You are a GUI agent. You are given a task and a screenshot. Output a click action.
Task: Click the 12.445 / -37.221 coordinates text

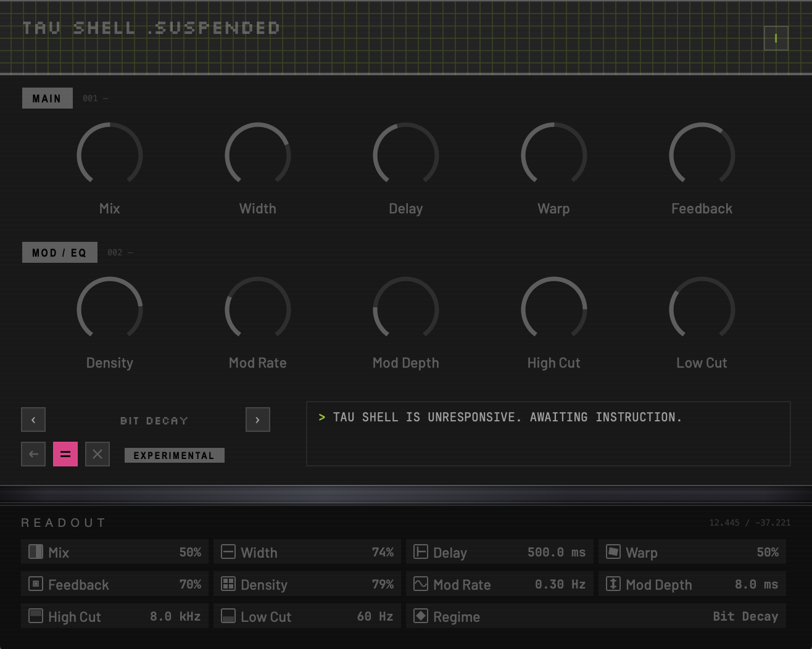tap(750, 523)
